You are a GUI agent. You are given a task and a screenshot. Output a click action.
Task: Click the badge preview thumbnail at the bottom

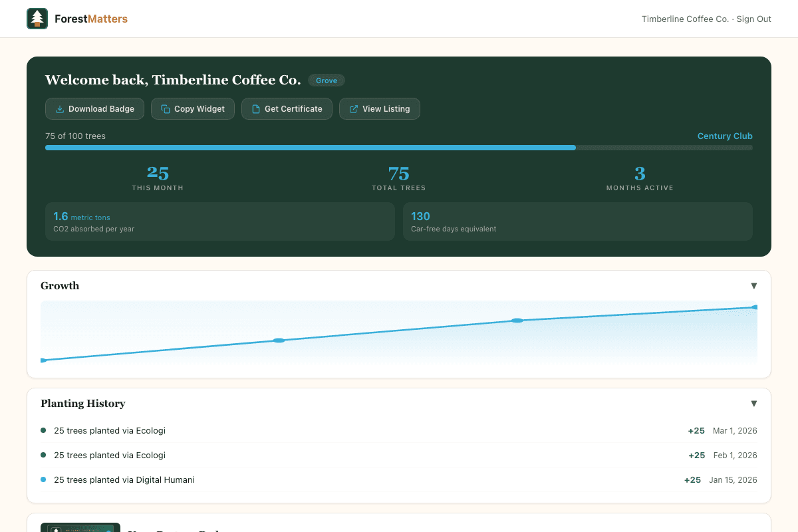coord(80,527)
